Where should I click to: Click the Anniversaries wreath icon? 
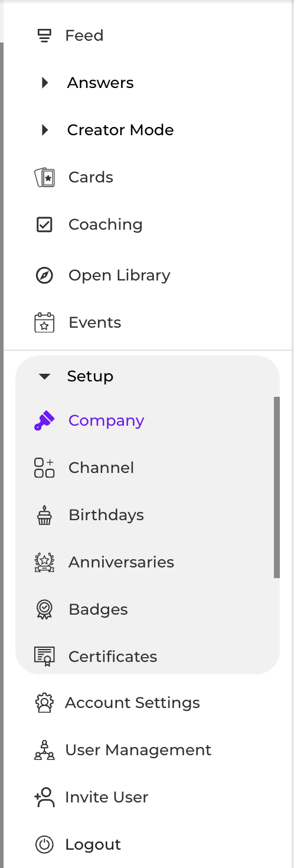click(x=44, y=562)
